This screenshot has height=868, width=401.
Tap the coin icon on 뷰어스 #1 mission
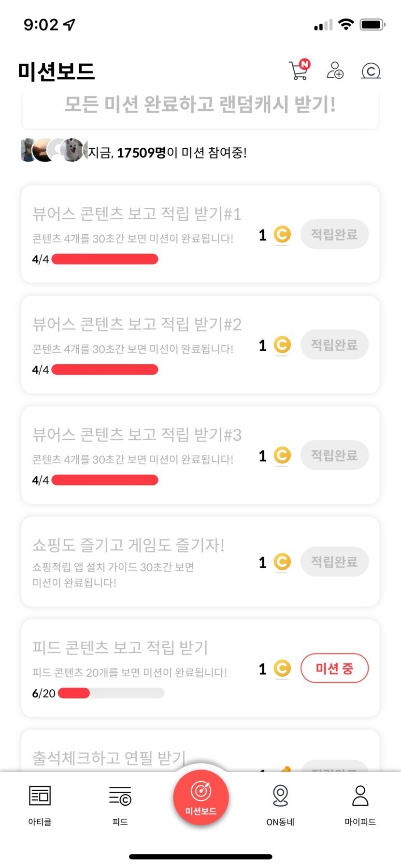click(282, 235)
